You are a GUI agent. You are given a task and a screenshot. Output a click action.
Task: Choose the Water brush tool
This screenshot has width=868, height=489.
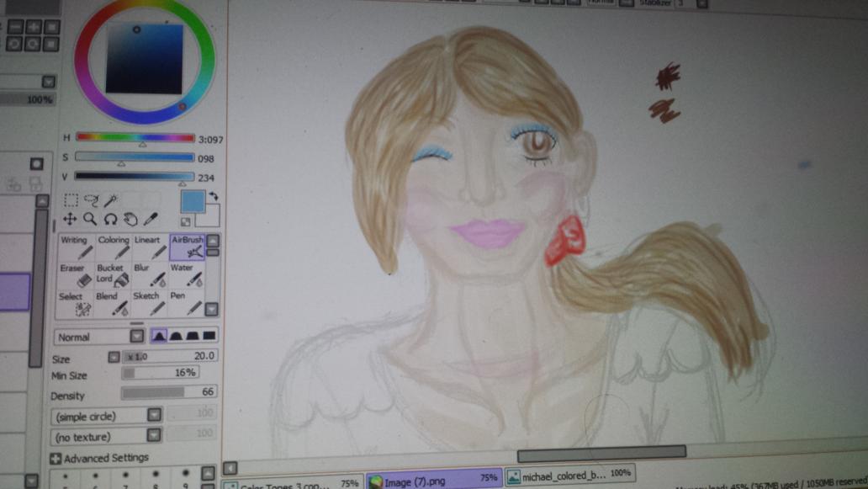click(x=187, y=274)
